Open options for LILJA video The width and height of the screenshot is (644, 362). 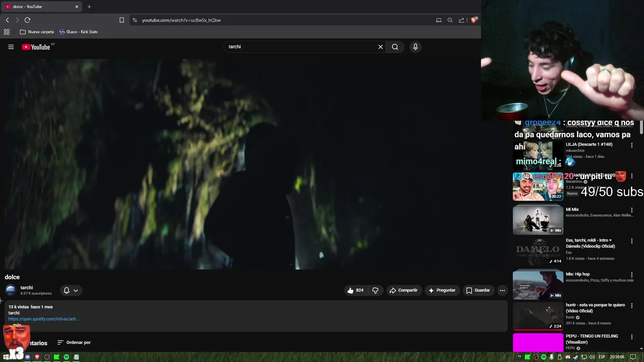632,145
